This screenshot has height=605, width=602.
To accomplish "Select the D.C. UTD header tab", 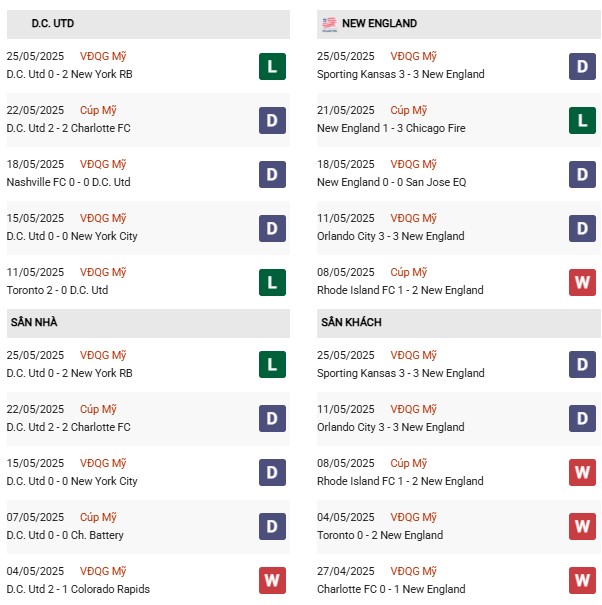I will coord(148,24).
